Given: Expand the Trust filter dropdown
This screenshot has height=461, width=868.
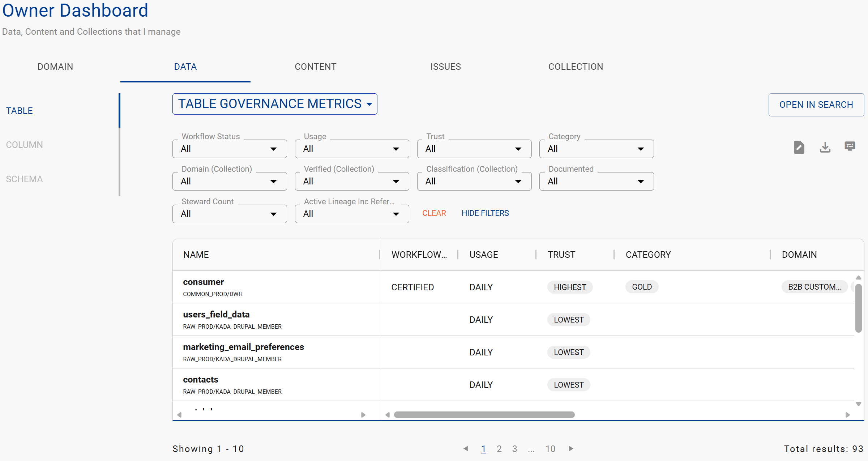Looking at the screenshot, I should click(x=474, y=149).
